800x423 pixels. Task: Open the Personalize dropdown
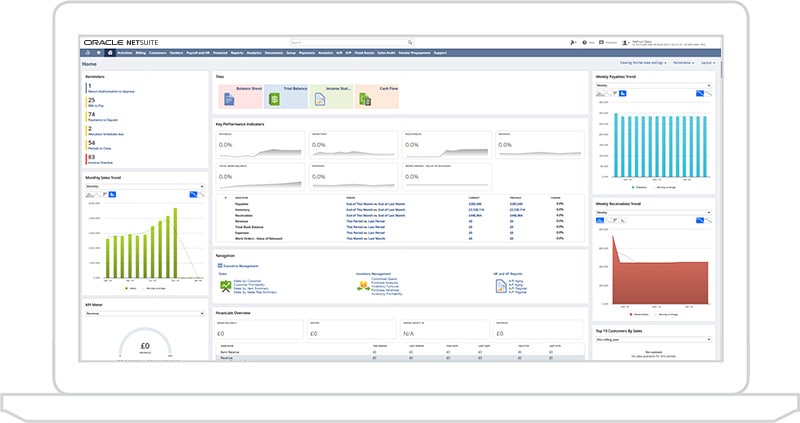point(683,63)
